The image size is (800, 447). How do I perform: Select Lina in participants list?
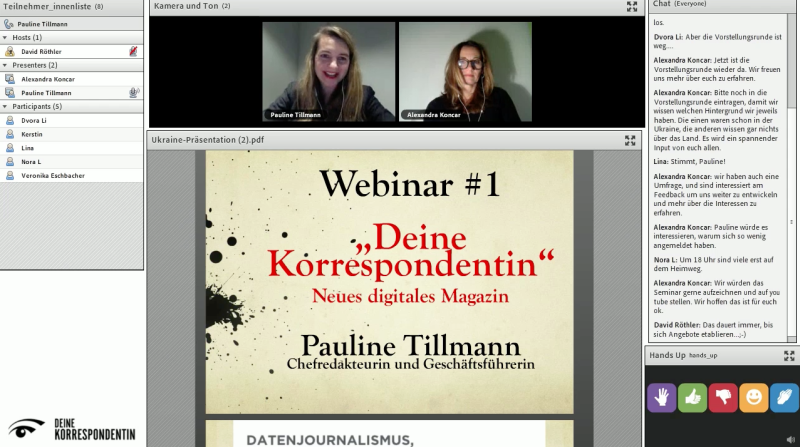click(x=71, y=148)
